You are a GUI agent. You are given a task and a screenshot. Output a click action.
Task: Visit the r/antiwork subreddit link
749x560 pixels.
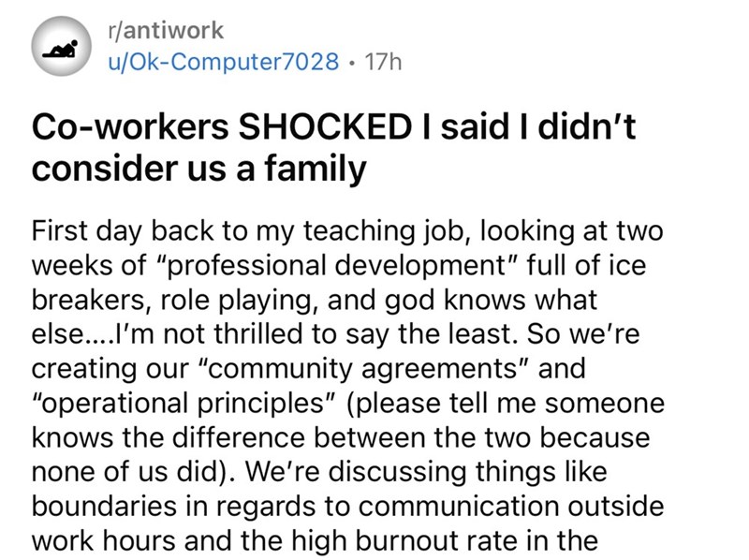pos(166,31)
